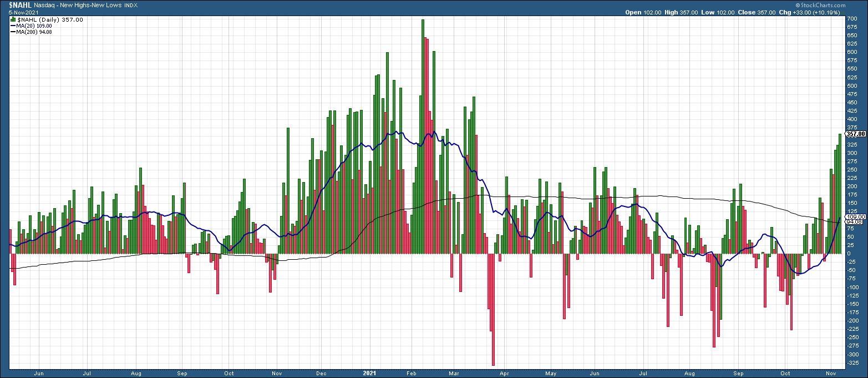Click the black line marker beside MA(200)
Image resolution: width=868 pixels, height=378 pixels.
(14, 31)
